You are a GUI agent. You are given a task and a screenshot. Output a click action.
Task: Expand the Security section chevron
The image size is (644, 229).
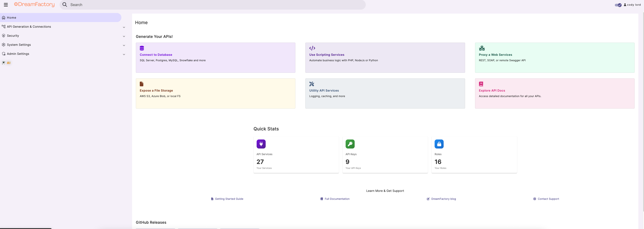(x=124, y=36)
